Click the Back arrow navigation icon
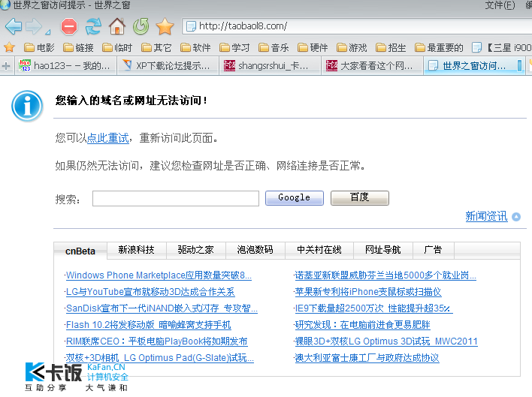The image size is (532, 397). [14, 26]
